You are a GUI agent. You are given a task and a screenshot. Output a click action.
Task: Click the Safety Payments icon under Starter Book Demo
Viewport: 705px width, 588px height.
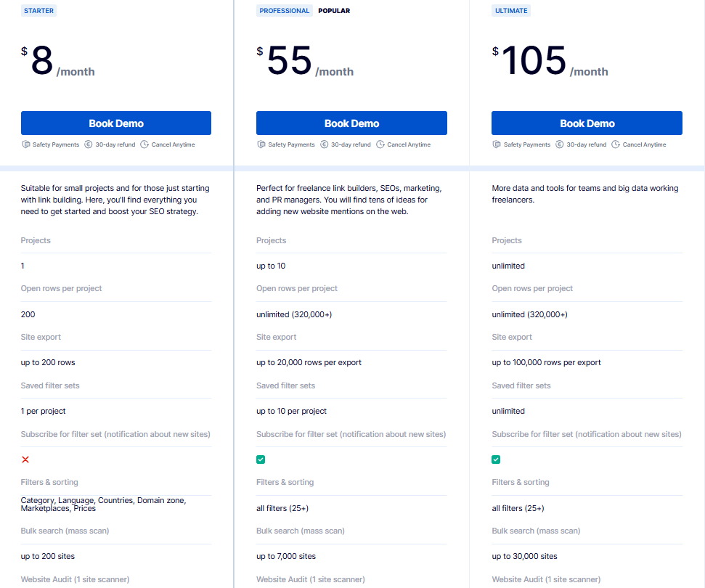[27, 144]
